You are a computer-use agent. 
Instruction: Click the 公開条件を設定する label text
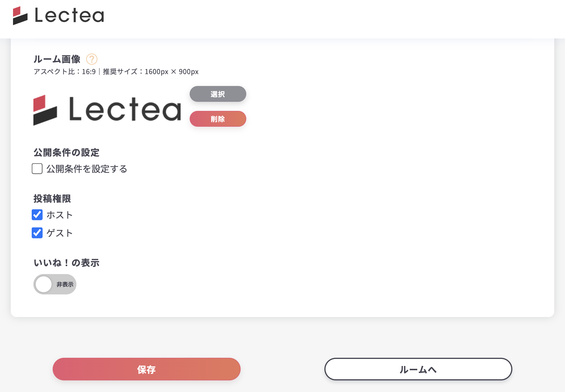[87, 169]
